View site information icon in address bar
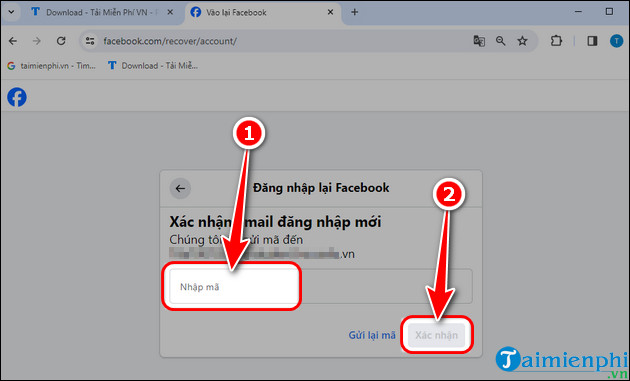630x381 pixels. tap(90, 41)
